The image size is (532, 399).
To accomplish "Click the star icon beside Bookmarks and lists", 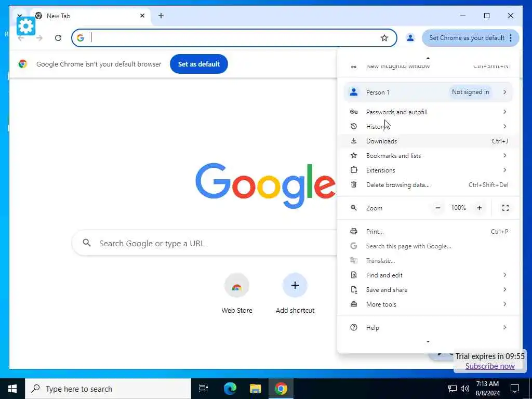I will point(353,155).
